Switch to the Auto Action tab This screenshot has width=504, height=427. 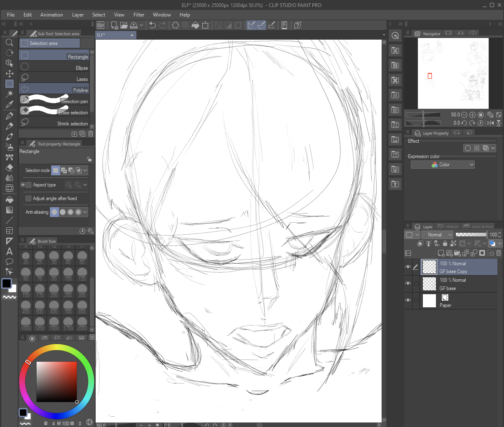pyautogui.click(x=478, y=226)
